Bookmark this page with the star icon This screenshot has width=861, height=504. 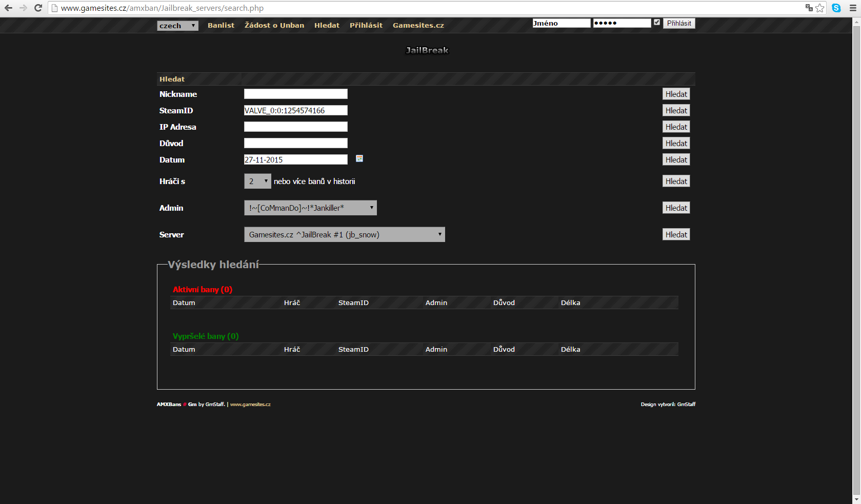pos(820,8)
